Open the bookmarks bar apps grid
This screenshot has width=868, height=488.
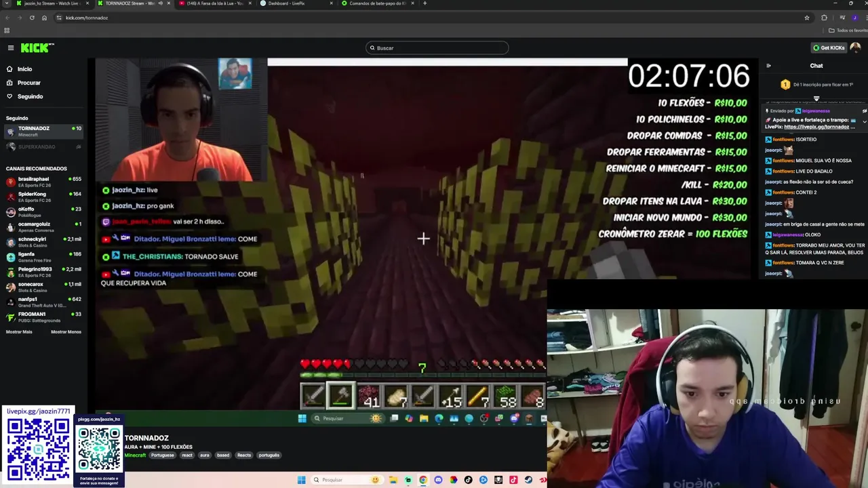pyautogui.click(x=7, y=30)
